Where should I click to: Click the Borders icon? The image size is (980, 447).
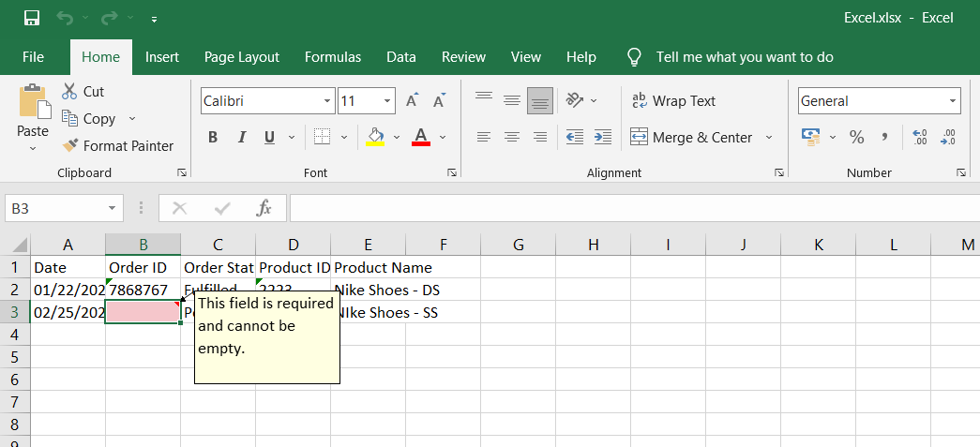pyautogui.click(x=322, y=137)
